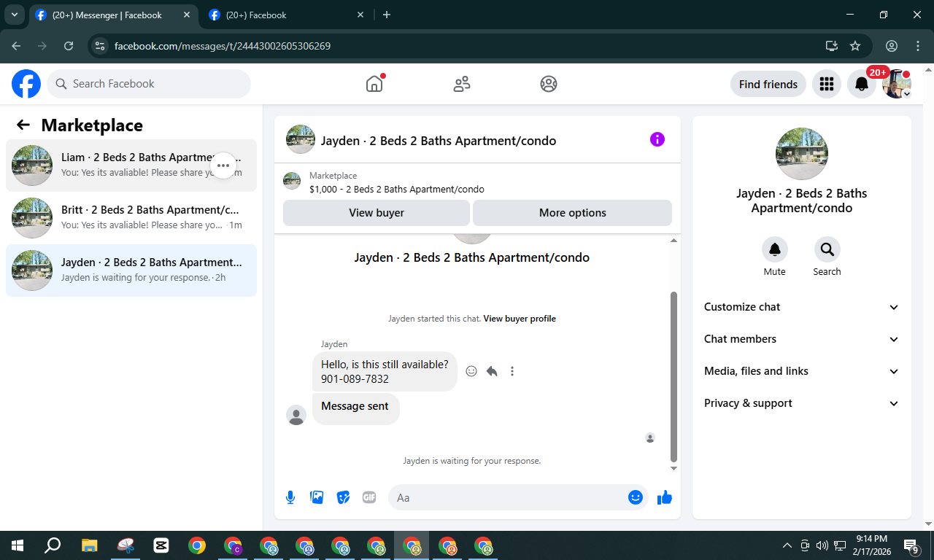Click the View buyer button
The height and width of the screenshot is (560, 934).
(x=377, y=213)
